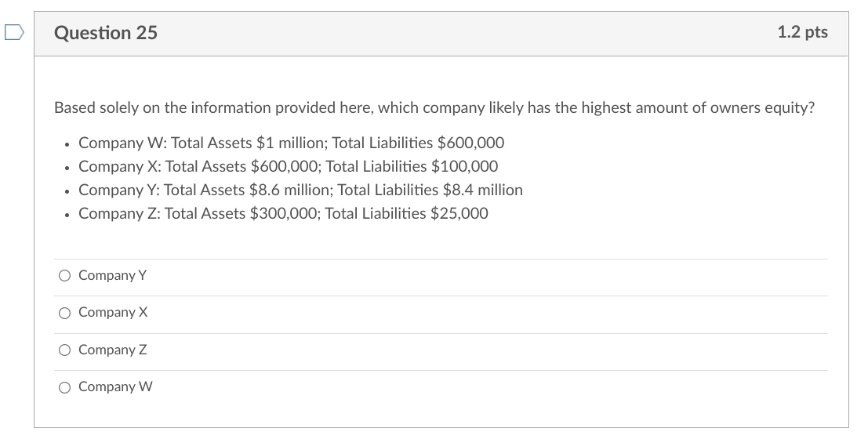The width and height of the screenshot is (868, 439).
Task: Mark the Company W radio button
Action: 65,386
